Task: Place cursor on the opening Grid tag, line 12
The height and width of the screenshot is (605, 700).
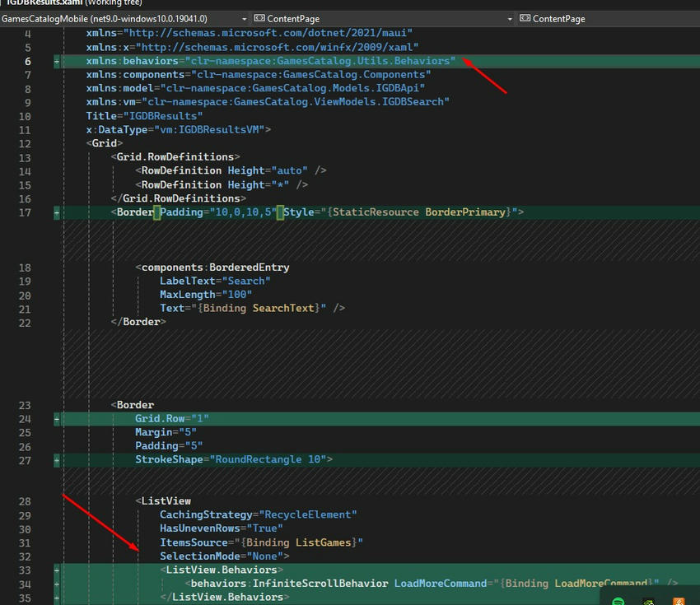Action: pyautogui.click(x=105, y=143)
